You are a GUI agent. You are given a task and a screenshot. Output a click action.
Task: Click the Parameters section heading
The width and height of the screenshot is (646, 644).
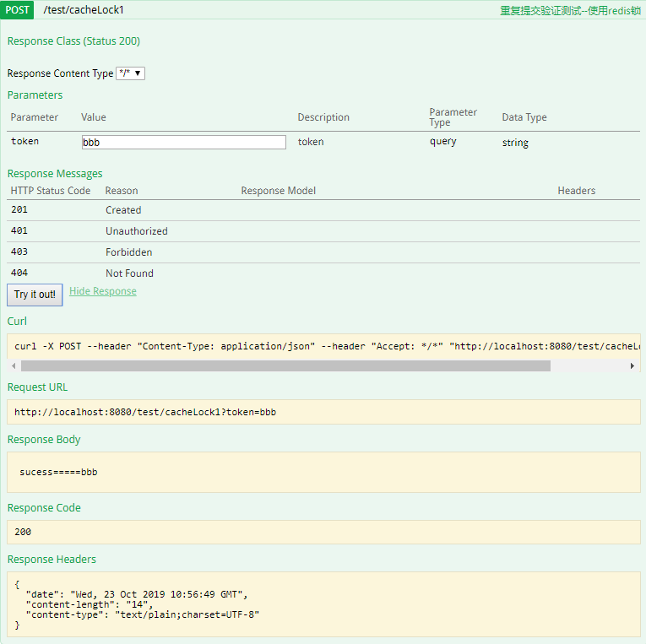pyautogui.click(x=35, y=95)
